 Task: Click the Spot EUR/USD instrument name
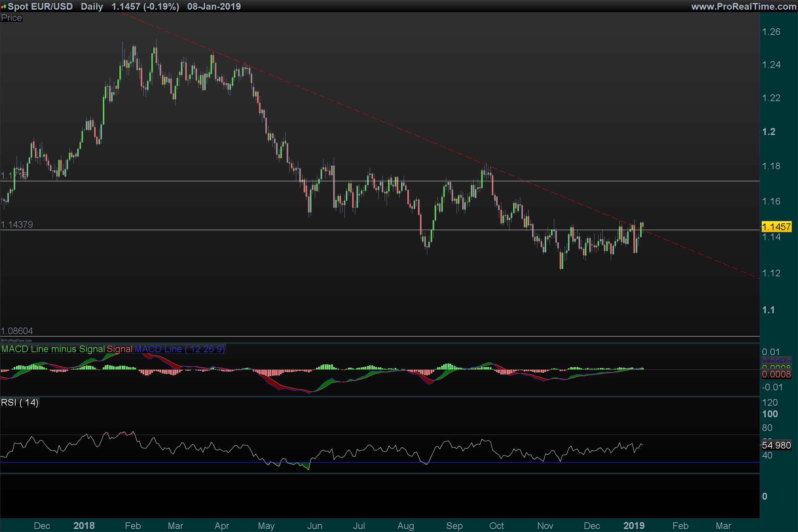[40, 6]
